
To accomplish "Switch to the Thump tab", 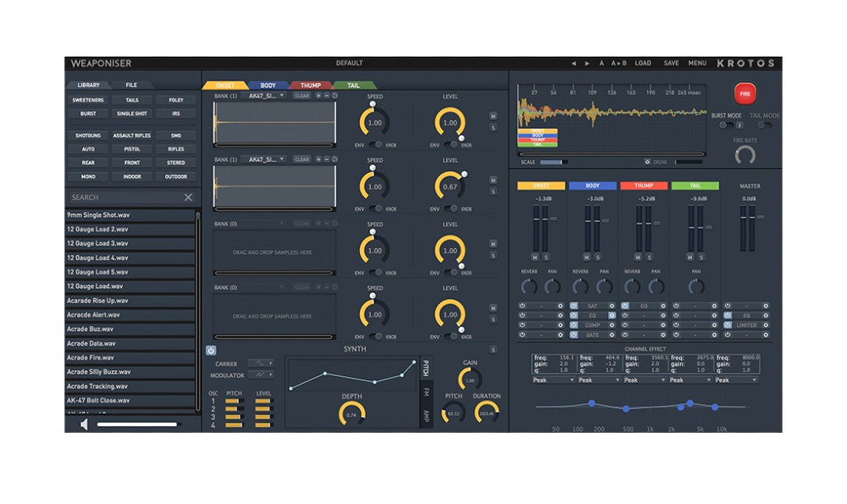I will 311,86.
